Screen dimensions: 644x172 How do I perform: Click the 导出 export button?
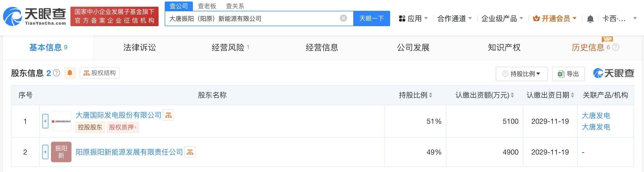coord(568,74)
